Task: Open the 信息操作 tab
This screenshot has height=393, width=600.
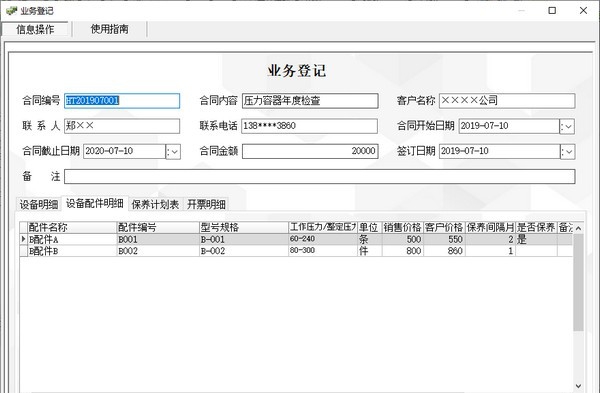Action: (x=35, y=29)
